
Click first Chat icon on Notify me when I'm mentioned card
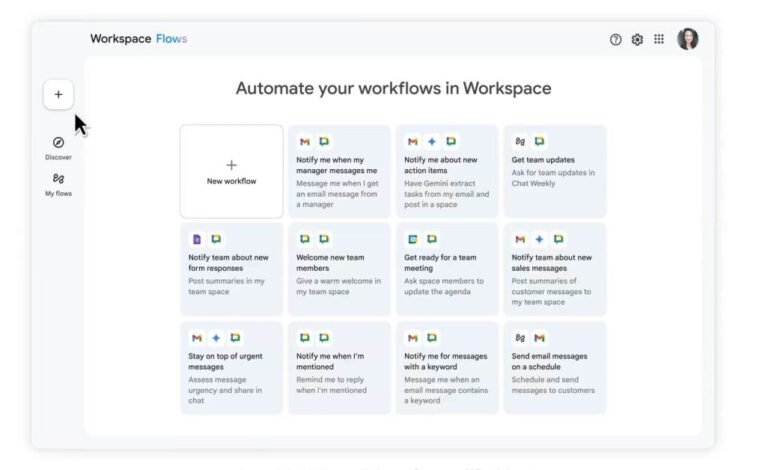coord(305,338)
